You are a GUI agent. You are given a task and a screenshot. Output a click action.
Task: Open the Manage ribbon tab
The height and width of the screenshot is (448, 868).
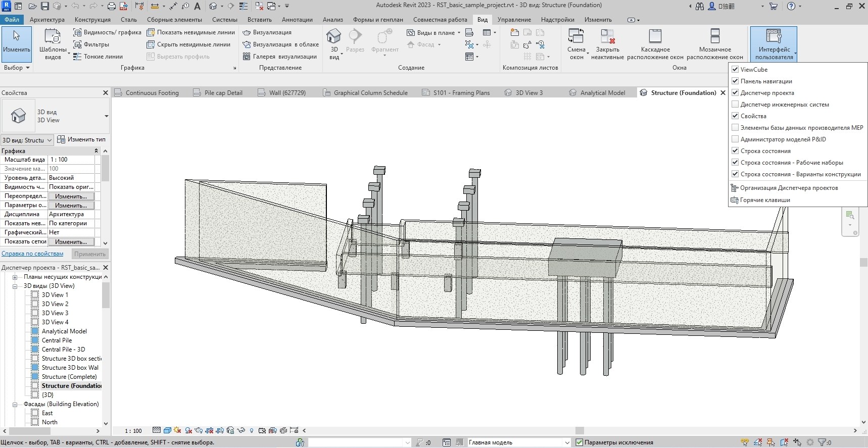[x=514, y=20]
